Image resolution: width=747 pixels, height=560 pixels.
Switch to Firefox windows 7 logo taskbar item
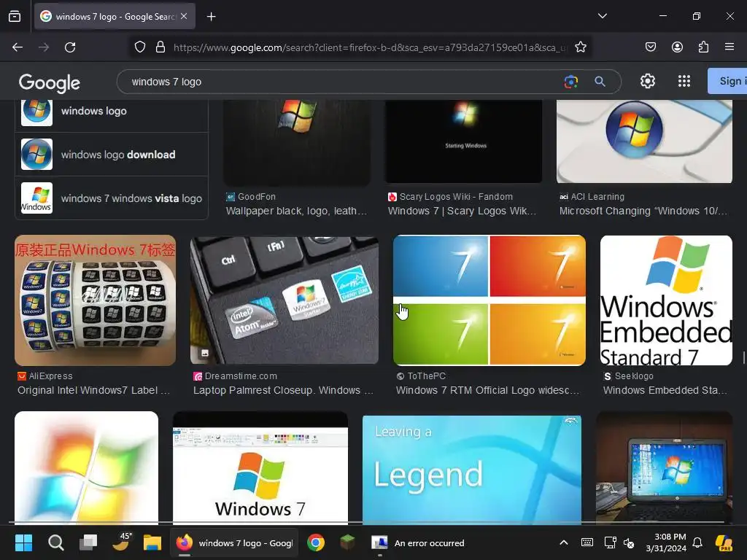tap(234, 542)
